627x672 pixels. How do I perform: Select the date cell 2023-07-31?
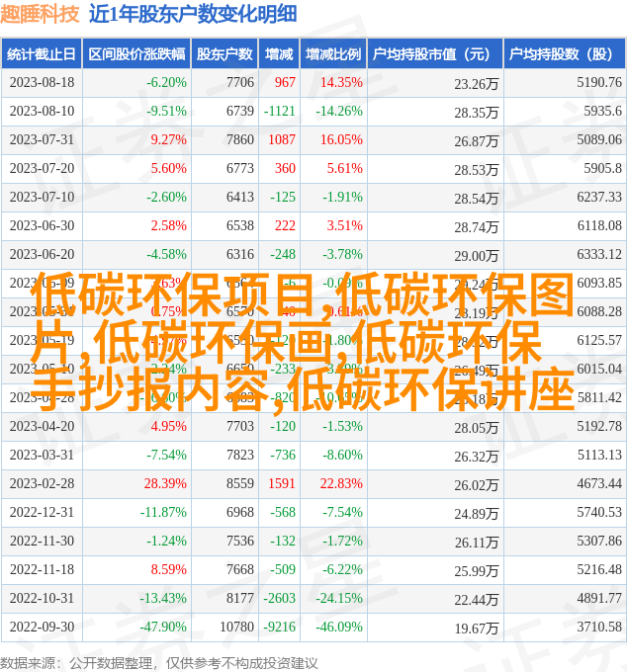click(42, 139)
